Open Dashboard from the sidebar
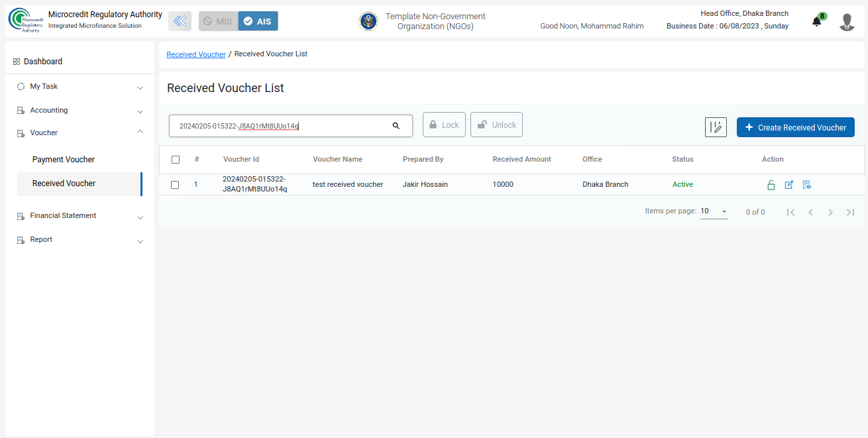Viewport: 868px width, 438px height. coord(43,62)
